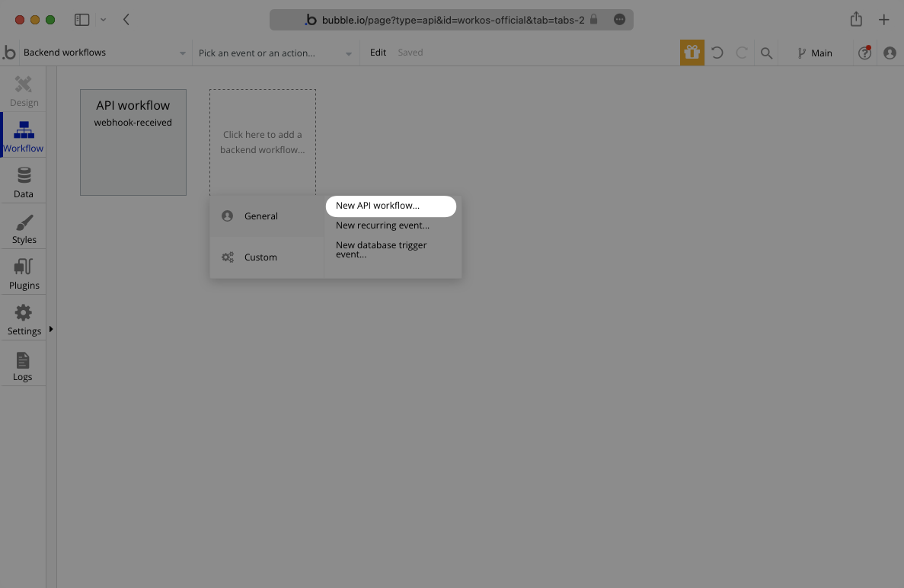Open the Plugins section

coord(24,272)
